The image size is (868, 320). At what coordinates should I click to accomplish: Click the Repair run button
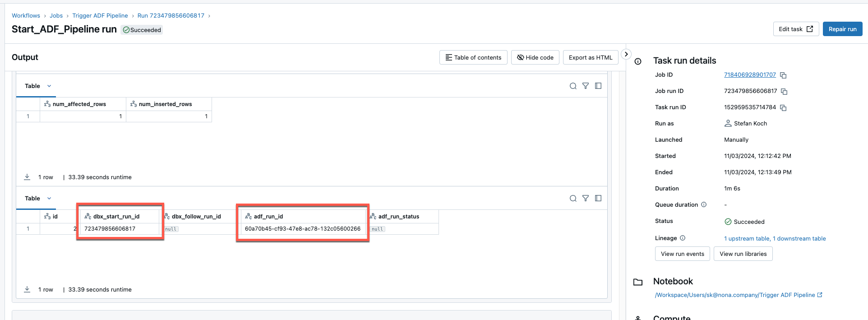[x=842, y=29]
